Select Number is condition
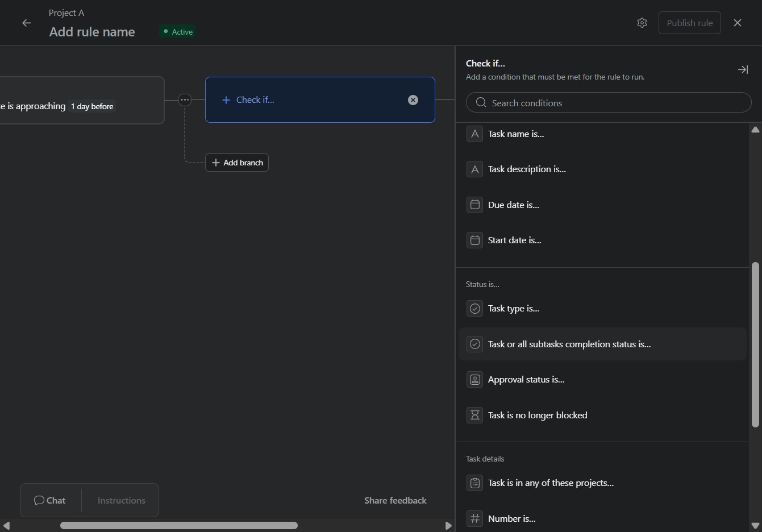The width and height of the screenshot is (762, 532). click(x=602, y=518)
